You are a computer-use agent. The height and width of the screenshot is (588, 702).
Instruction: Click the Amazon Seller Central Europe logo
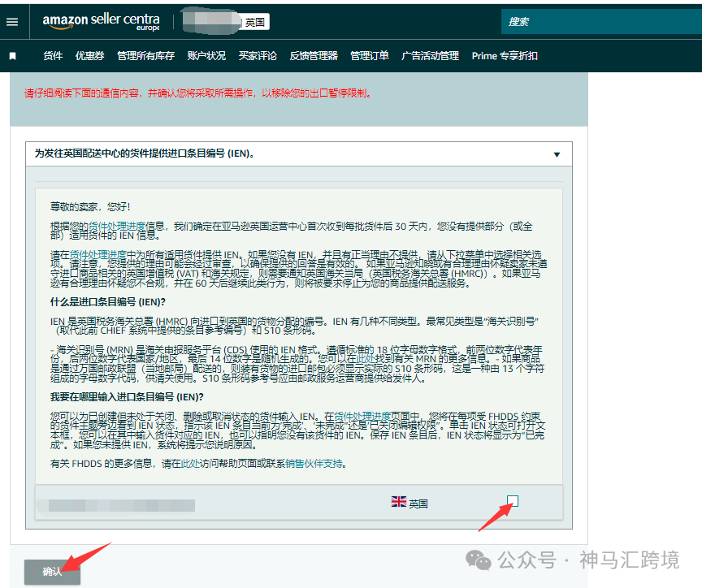pos(102,21)
